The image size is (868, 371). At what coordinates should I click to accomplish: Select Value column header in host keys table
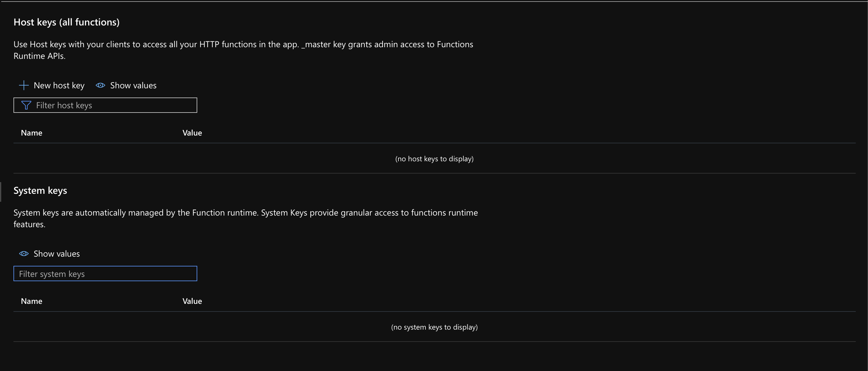coord(192,132)
